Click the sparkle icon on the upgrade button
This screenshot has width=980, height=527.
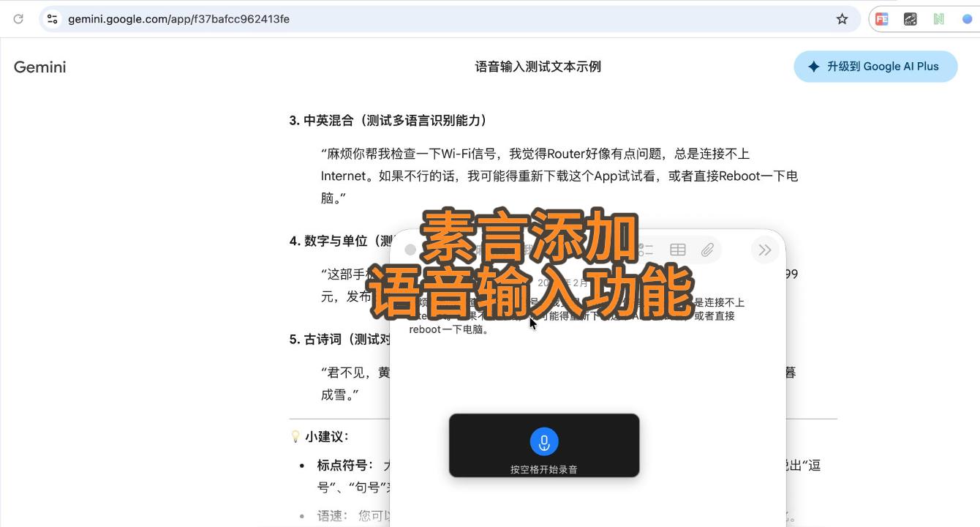(813, 66)
